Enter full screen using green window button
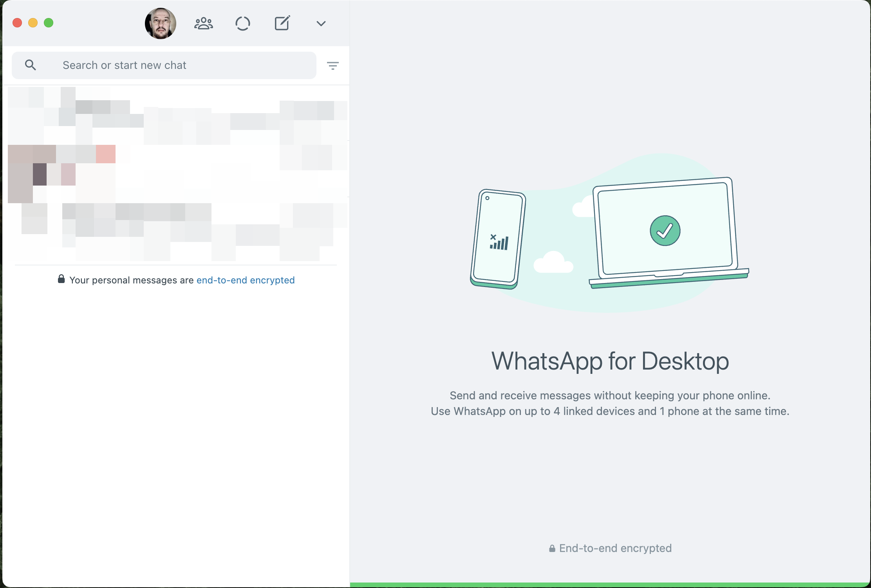The height and width of the screenshot is (588, 871). (x=49, y=23)
